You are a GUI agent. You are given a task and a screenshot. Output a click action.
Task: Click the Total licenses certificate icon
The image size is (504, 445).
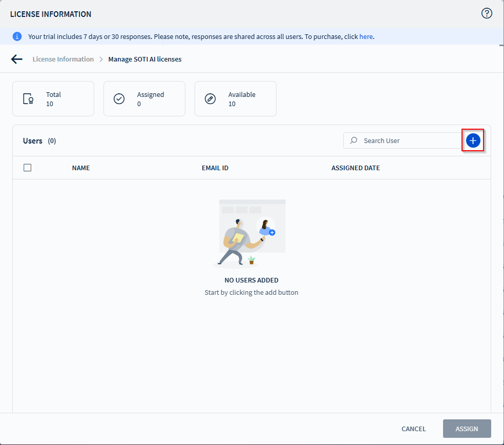(x=28, y=99)
